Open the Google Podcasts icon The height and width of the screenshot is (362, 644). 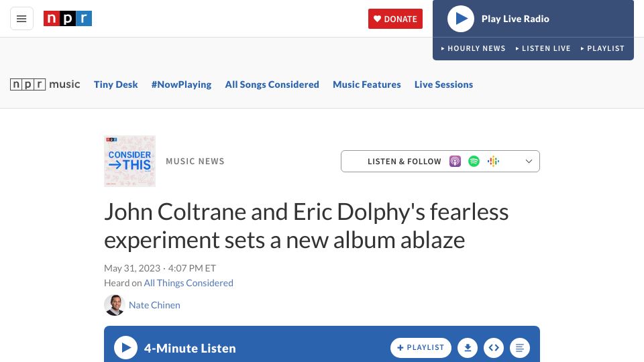[x=493, y=162]
